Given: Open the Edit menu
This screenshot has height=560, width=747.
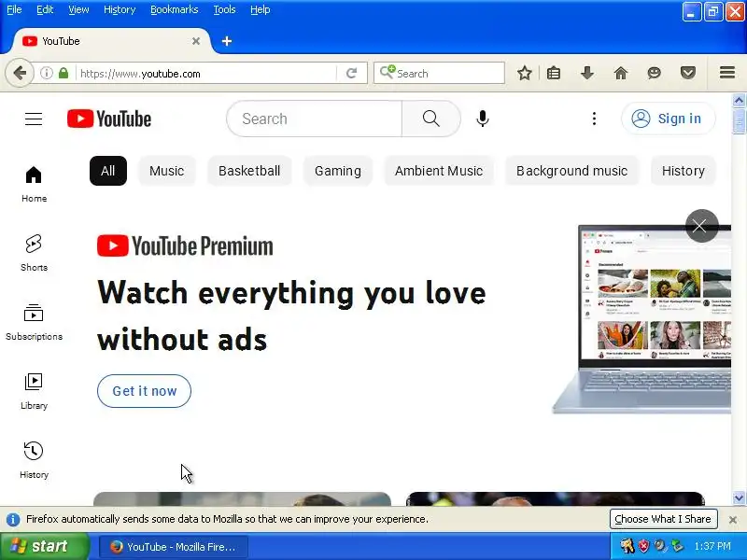Looking at the screenshot, I should 45,9.
